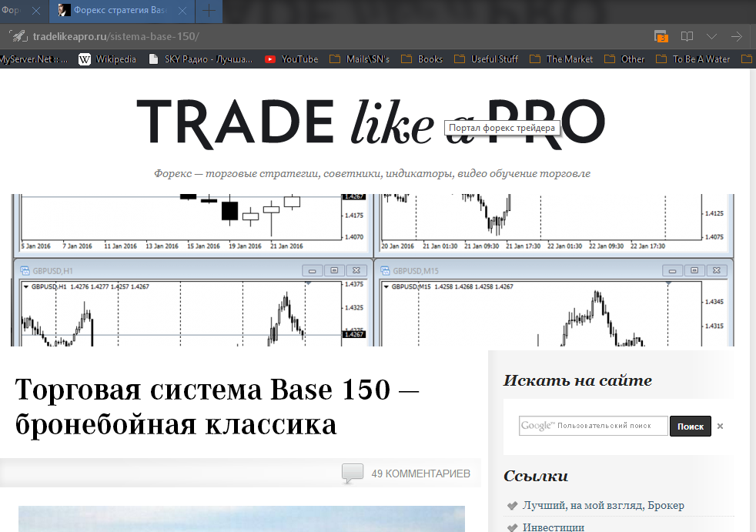Open the Инвестиции sidebar link
Image resolution: width=756 pixels, height=532 pixels.
click(553, 527)
